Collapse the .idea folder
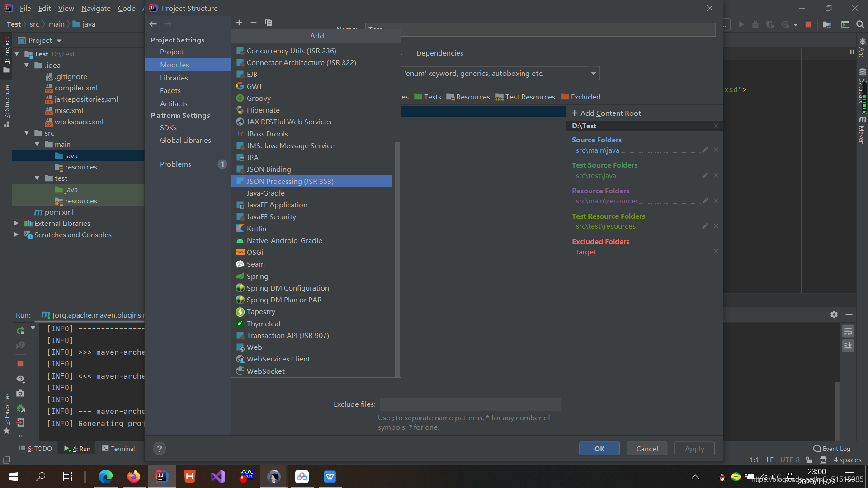The image size is (868, 488). [x=27, y=65]
